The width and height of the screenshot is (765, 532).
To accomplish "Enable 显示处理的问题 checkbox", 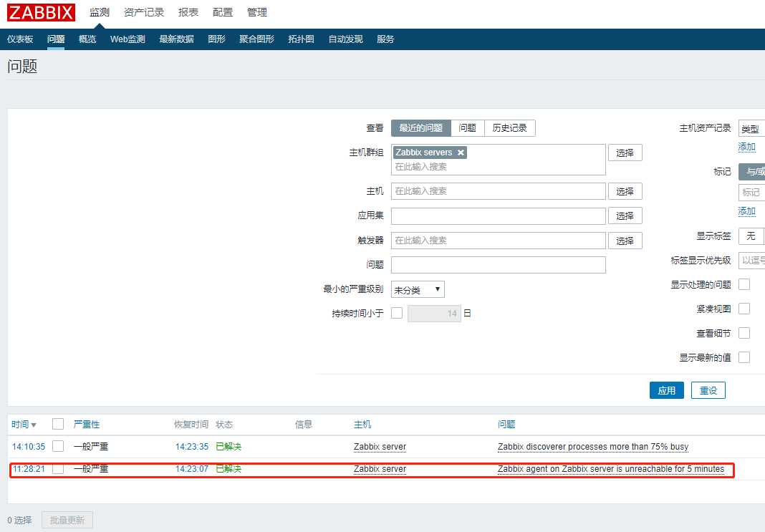I will pos(744,284).
